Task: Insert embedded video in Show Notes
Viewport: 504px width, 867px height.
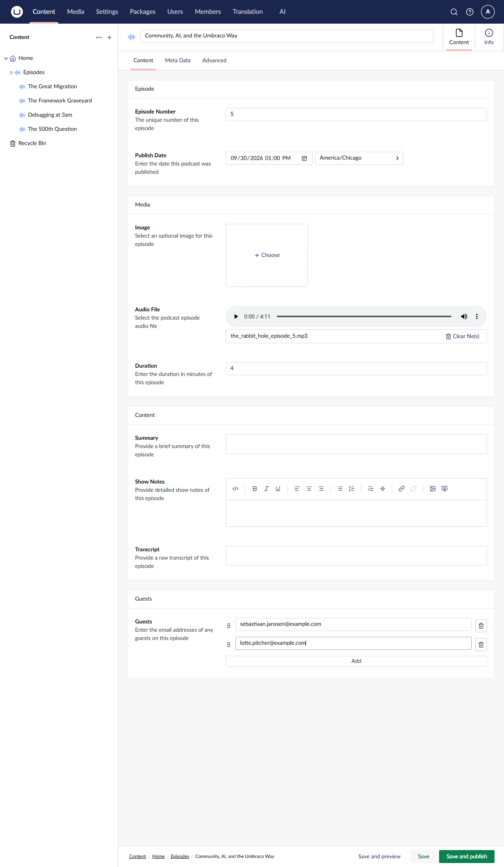Action: tap(445, 489)
